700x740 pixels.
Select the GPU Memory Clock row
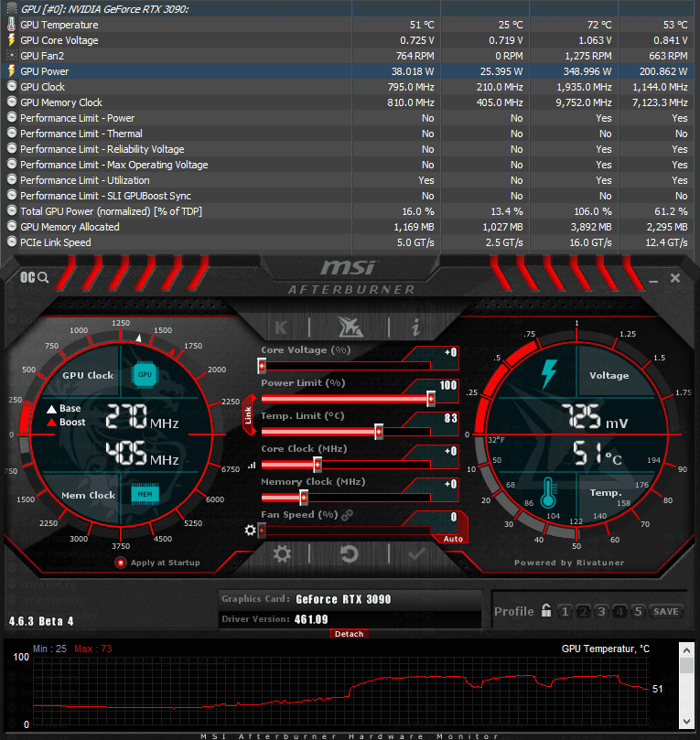click(x=350, y=102)
